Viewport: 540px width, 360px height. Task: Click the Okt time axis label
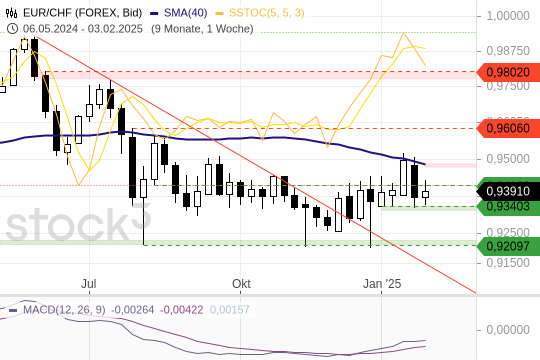pyautogui.click(x=241, y=284)
